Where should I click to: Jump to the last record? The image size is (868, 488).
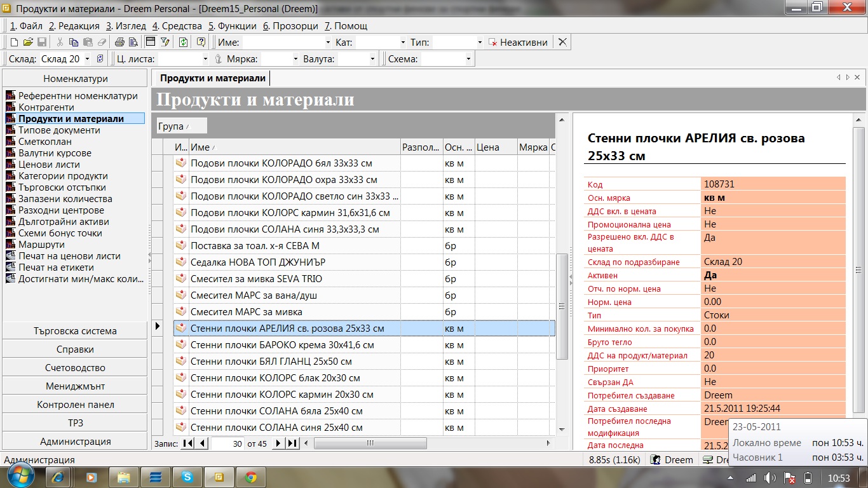pos(292,444)
